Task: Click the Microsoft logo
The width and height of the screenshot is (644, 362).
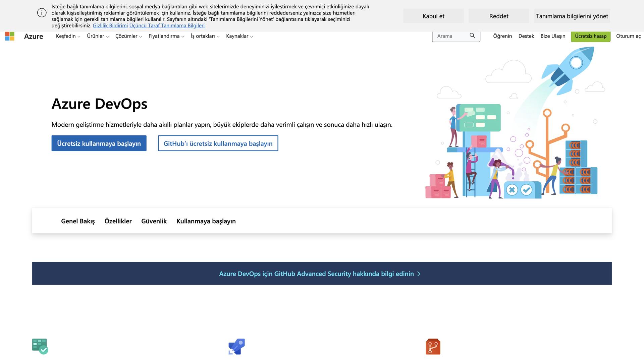Action: pyautogui.click(x=10, y=36)
